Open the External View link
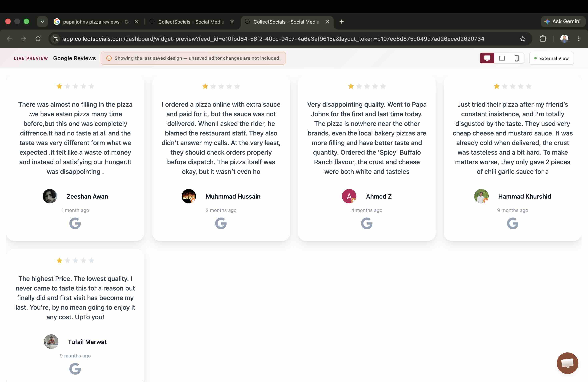588x382 pixels. click(x=551, y=58)
